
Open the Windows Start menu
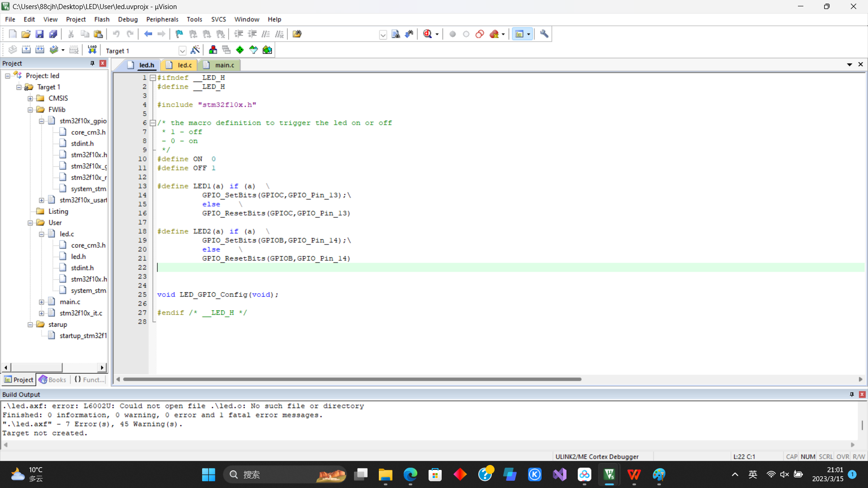tap(208, 474)
